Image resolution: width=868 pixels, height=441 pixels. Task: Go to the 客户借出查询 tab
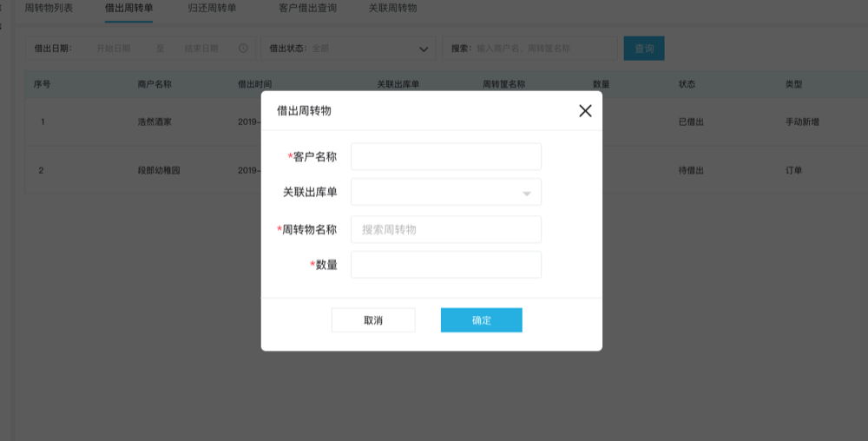pos(307,9)
